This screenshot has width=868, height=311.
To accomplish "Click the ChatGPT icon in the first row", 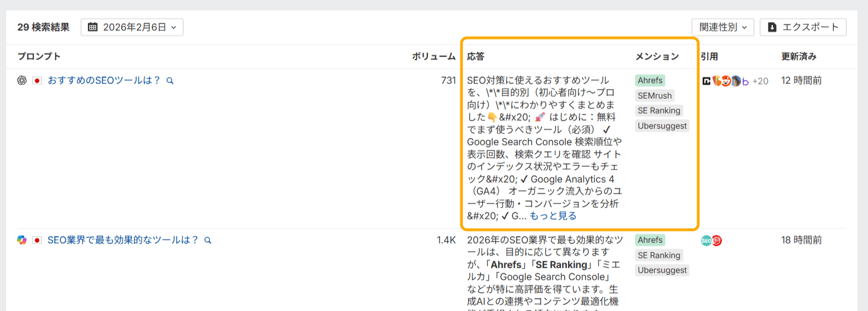I will [x=22, y=81].
